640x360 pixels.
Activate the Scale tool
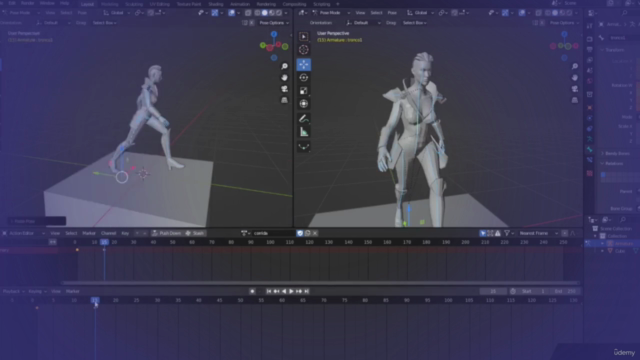[x=304, y=91]
